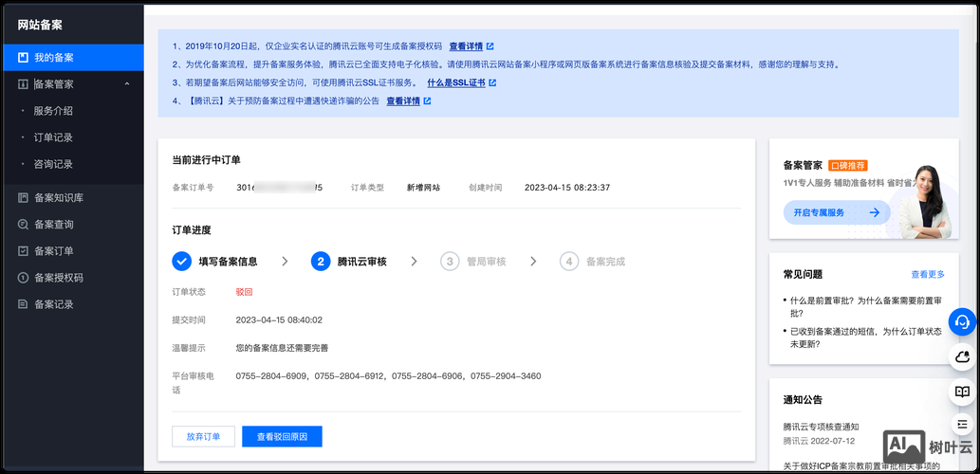Click external-link icon beside notice 1 查看详情
This screenshot has width=980, height=474.
490,46
